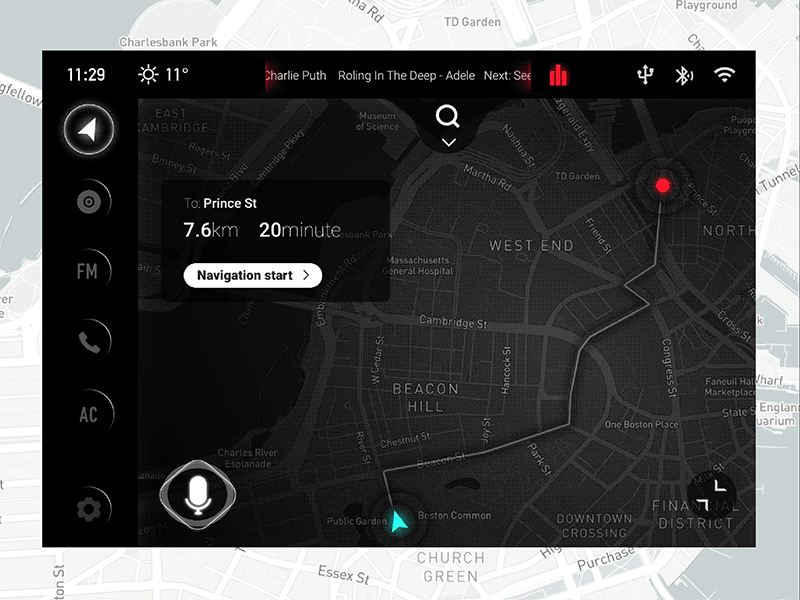
Task: Open map search with the magnifier icon
Action: point(447,117)
